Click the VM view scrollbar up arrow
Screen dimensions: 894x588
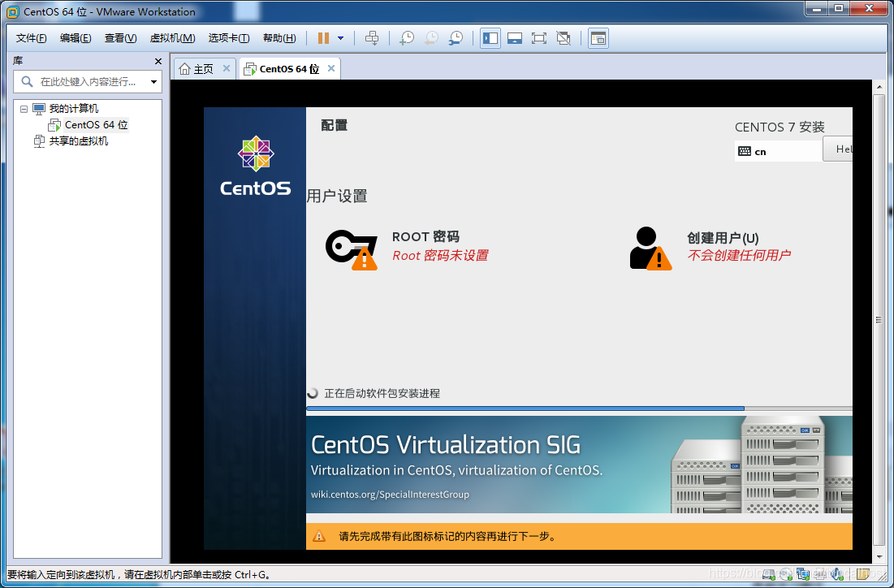click(879, 87)
